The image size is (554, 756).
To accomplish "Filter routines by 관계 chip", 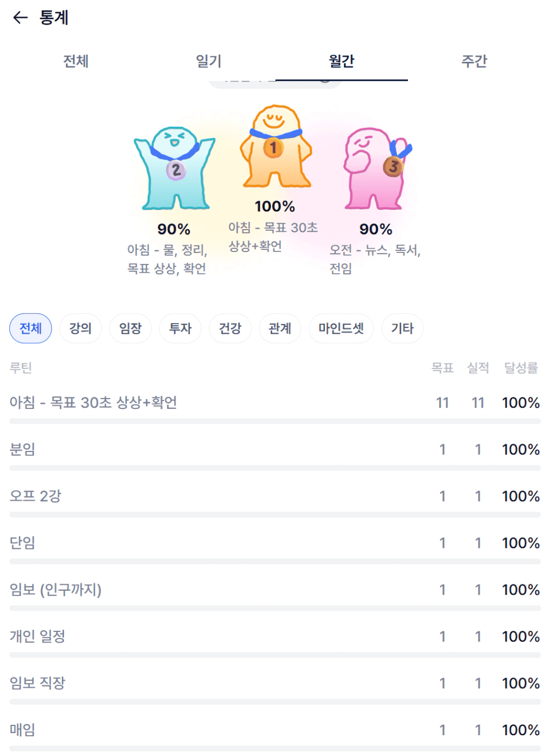I will [280, 329].
